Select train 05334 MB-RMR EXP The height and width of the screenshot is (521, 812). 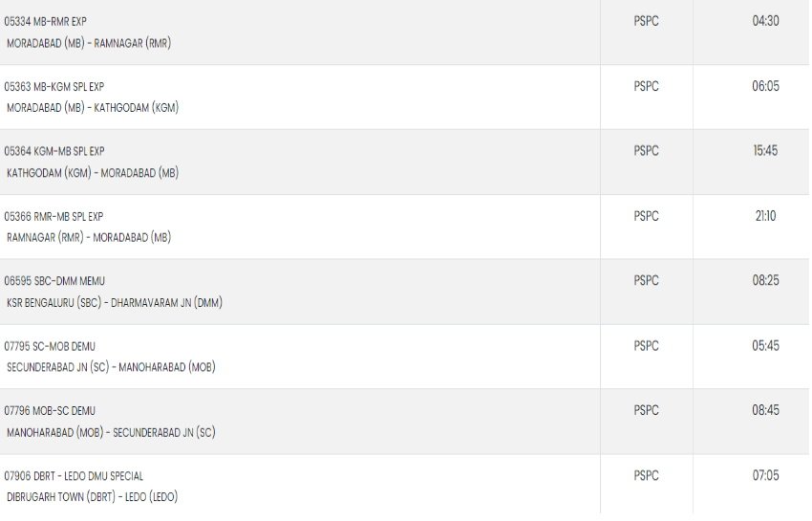click(45, 22)
